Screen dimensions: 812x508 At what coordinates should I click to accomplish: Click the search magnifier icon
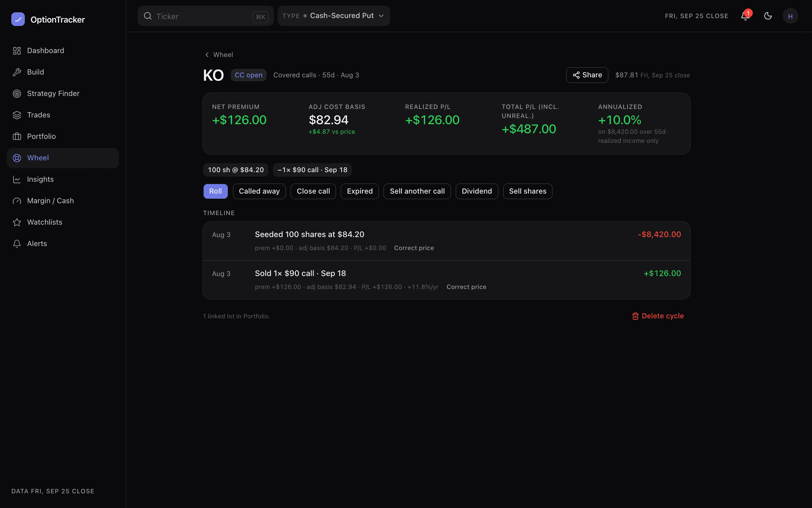148,16
